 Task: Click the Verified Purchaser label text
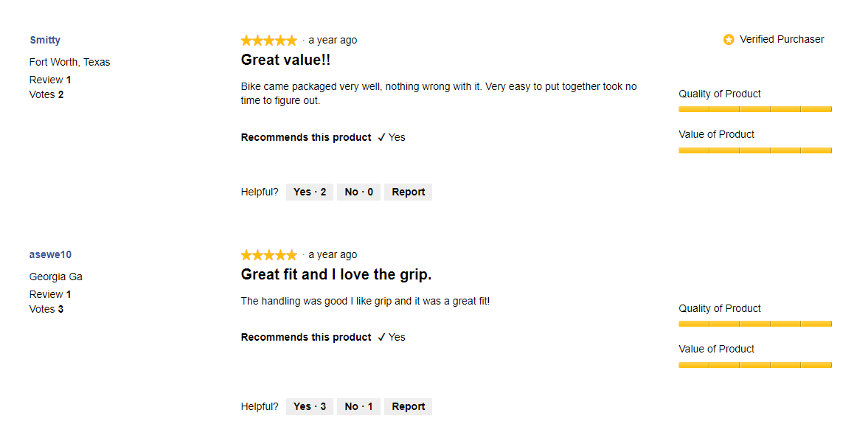pyautogui.click(x=782, y=39)
